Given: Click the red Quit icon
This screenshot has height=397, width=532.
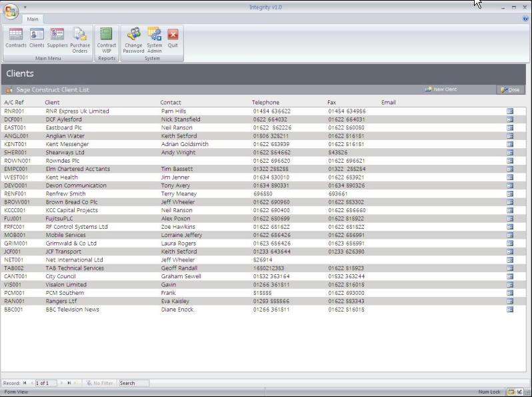Looking at the screenshot, I should (x=173, y=39).
